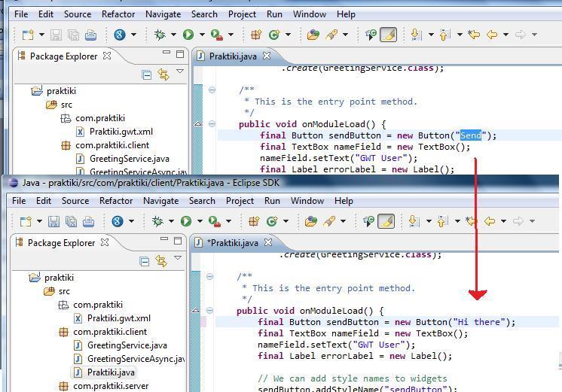Click the flashlight Search icon in upper window
Image resolution: width=562 pixels, height=392 pixels.
pyautogui.click(x=331, y=35)
